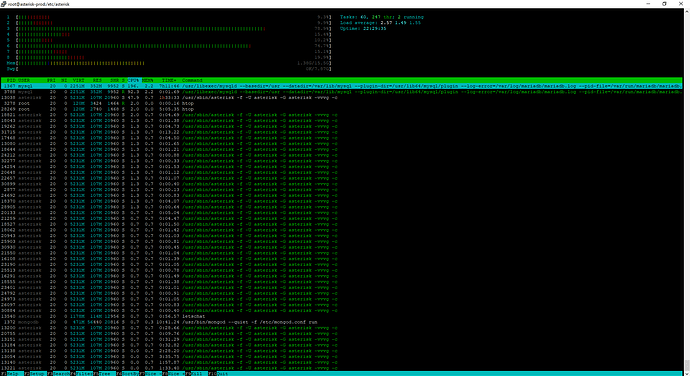Sort by the MEM% column header
Viewport: 690px width, 376px height.
pos(147,80)
